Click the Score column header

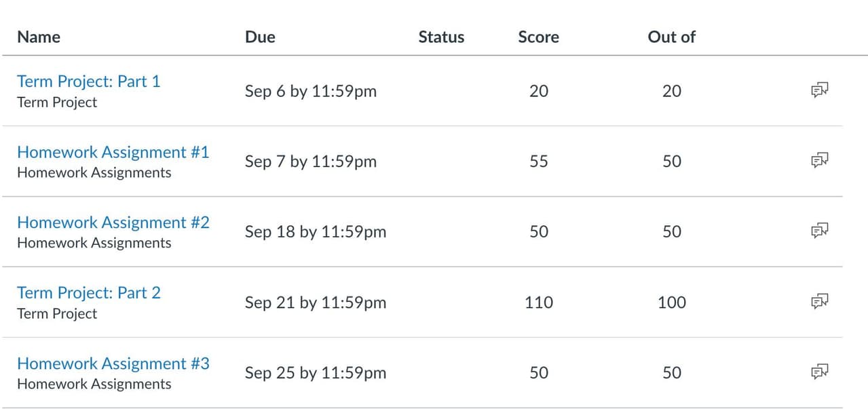[538, 37]
